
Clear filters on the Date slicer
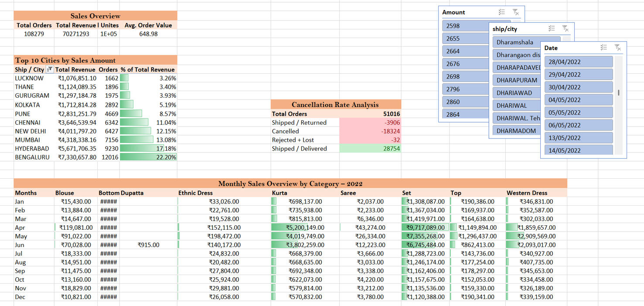click(x=617, y=48)
